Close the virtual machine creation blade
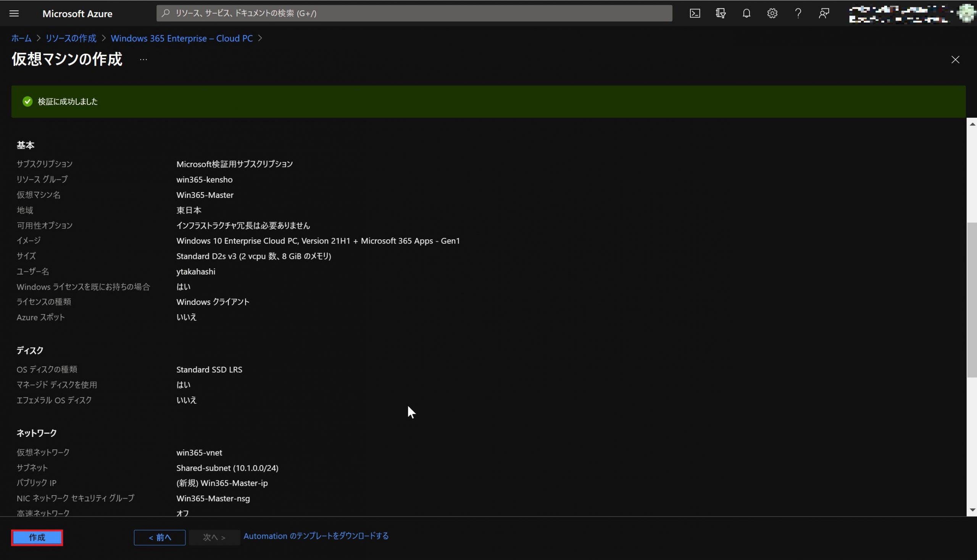Screen dimensions: 977x560 (x=955, y=59)
